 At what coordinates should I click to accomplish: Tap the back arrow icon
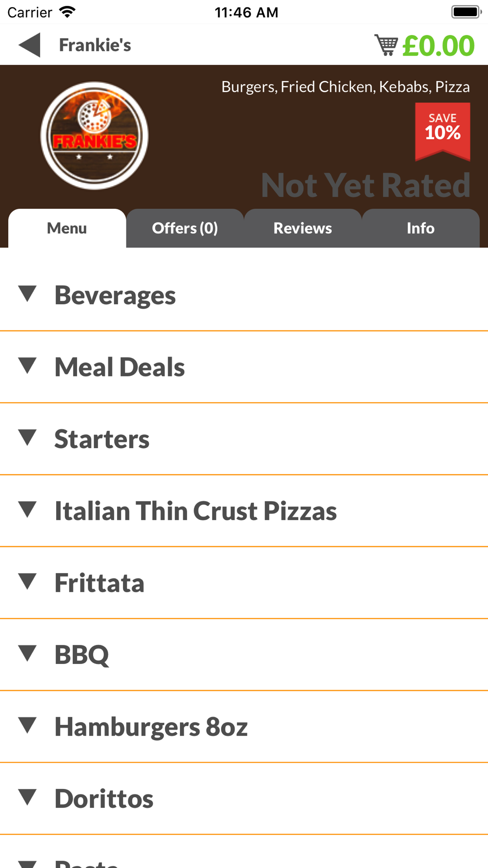pyautogui.click(x=29, y=45)
